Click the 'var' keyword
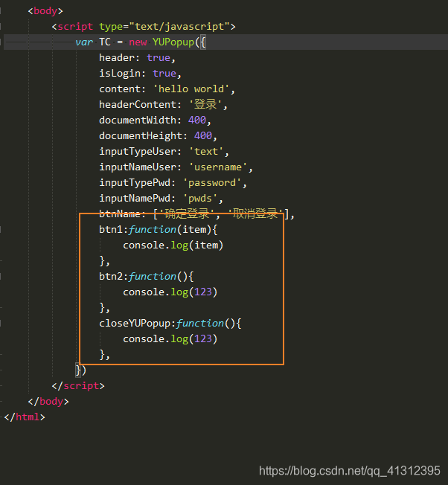The width and height of the screenshot is (448, 485). pos(84,42)
